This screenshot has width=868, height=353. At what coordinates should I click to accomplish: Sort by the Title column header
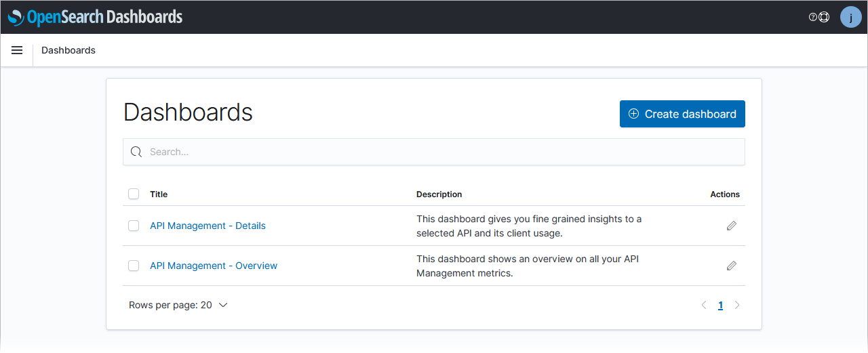coord(159,194)
